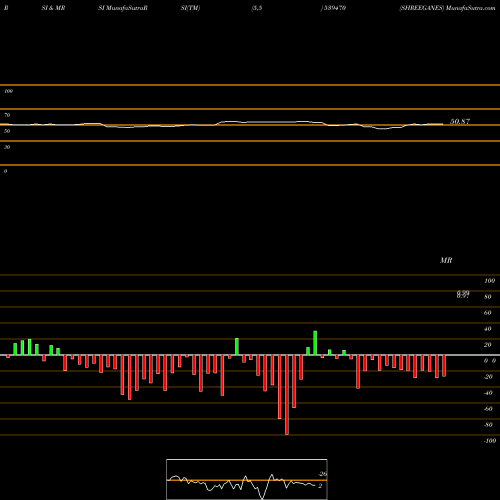Click the longest red histogram bar
Image resolution: width=500 pixels, height=500 pixels.
point(287,395)
